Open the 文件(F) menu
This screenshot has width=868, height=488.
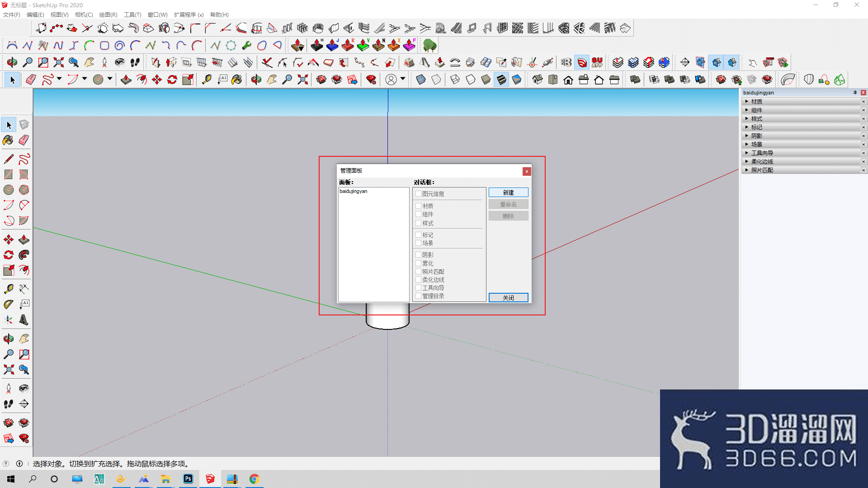(12, 14)
